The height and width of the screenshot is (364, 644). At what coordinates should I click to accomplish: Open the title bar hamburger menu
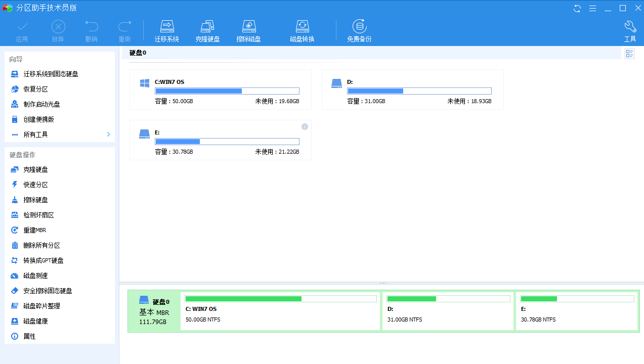point(593,8)
